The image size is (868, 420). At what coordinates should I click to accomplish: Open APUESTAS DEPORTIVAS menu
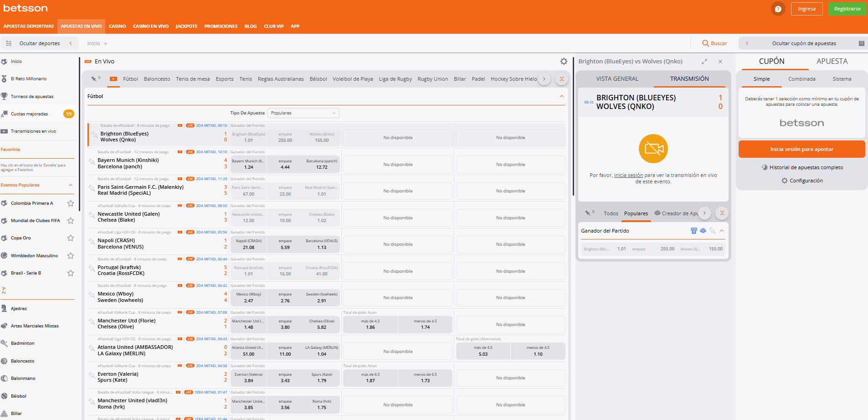coord(29,26)
